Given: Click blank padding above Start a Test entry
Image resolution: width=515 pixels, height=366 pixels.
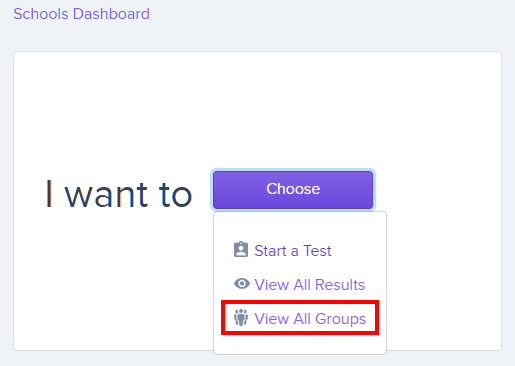Looking at the screenshot, I should pos(300,225).
